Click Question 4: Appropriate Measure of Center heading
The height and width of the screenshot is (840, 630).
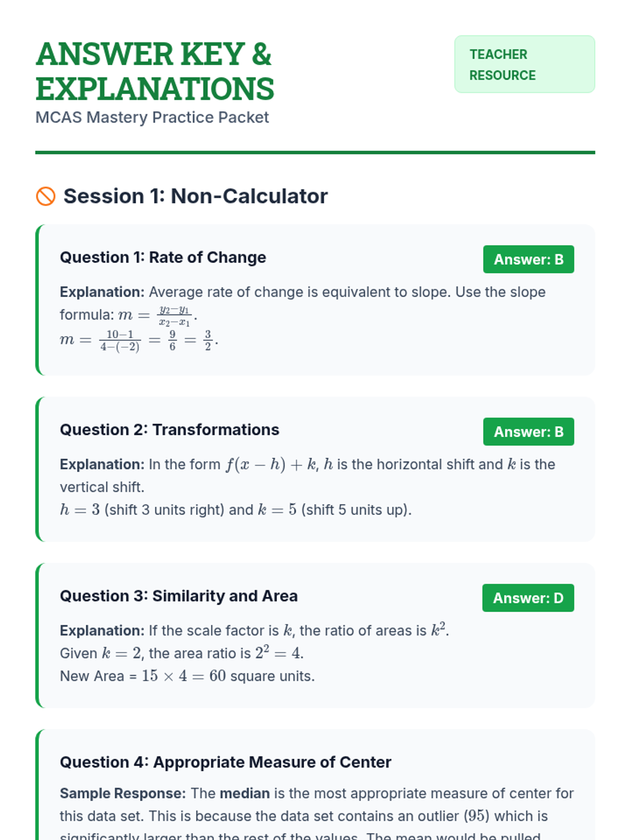point(225,762)
